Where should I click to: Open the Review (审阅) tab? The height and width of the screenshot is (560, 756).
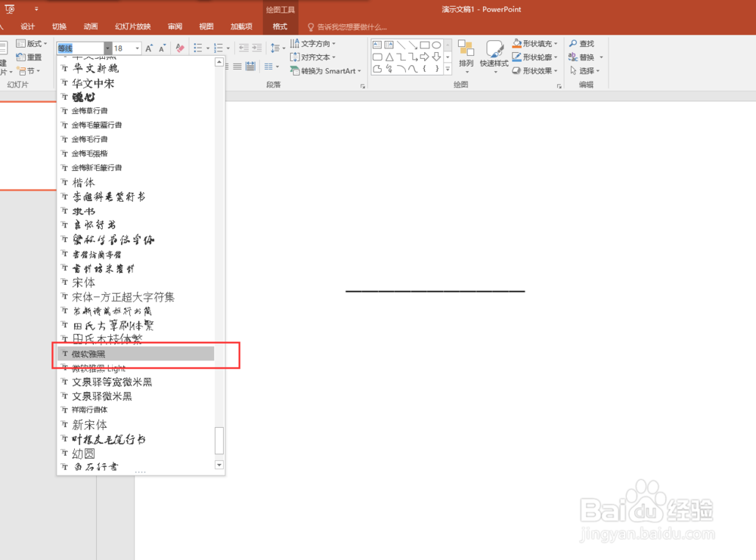[x=175, y=26]
